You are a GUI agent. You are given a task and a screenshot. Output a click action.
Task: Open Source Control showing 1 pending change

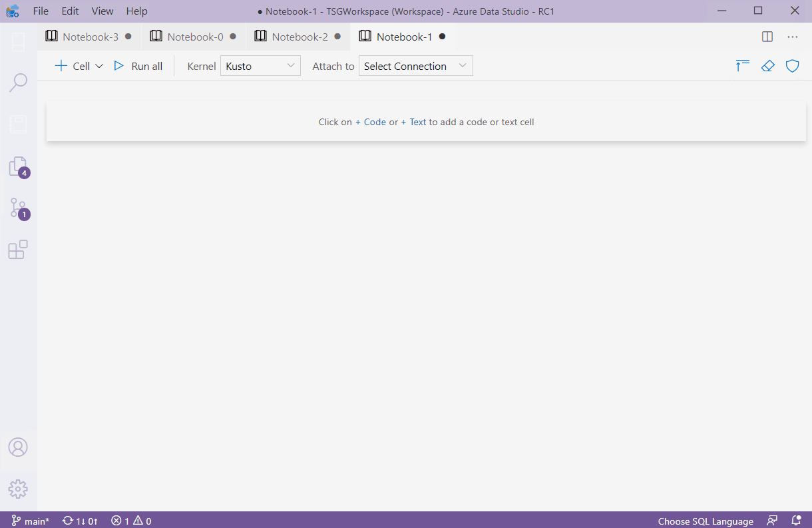click(18, 208)
